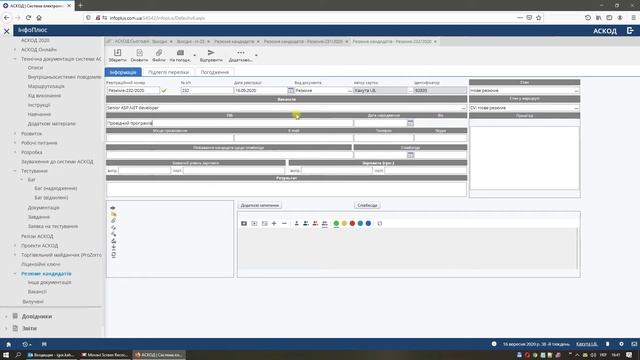Open Вакансії in the sidebar tree
The height and width of the screenshot is (360, 640).
pyautogui.click(x=37, y=292)
